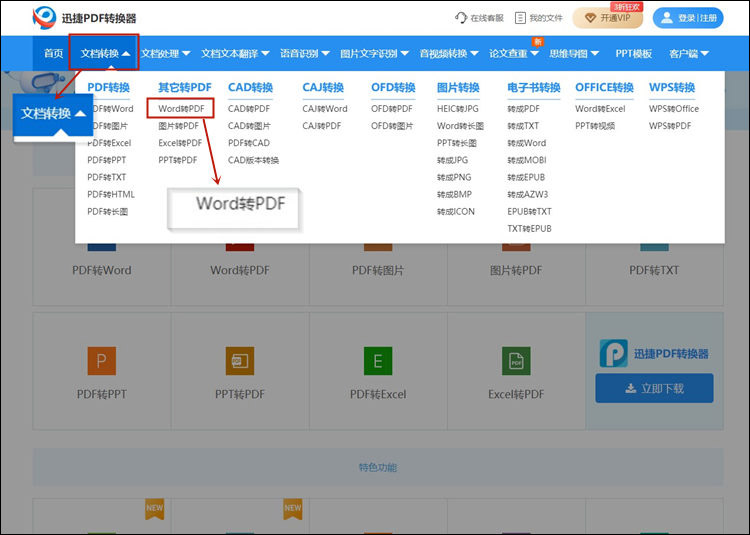Click the green PDF转Excel icon

tap(378, 361)
